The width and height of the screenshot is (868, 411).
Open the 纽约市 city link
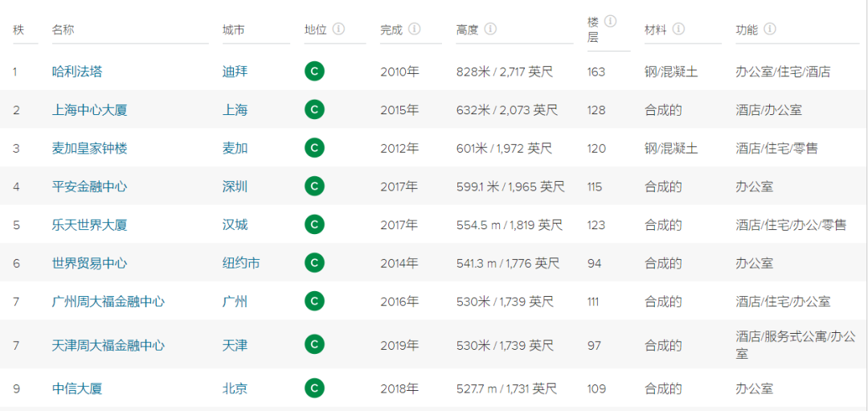pos(241,262)
